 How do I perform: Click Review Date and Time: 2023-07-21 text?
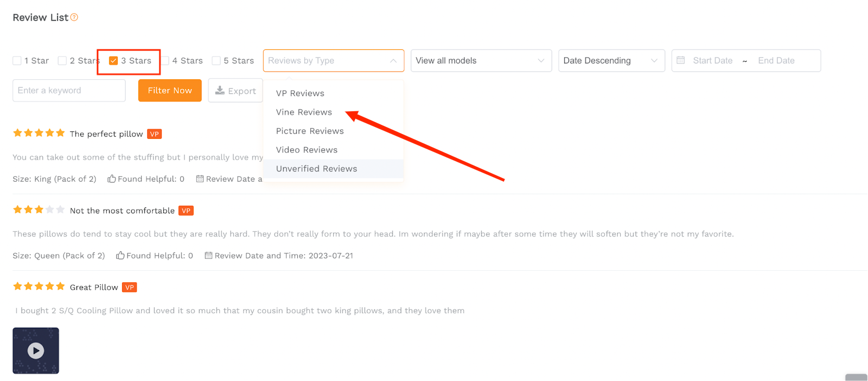[x=284, y=256]
